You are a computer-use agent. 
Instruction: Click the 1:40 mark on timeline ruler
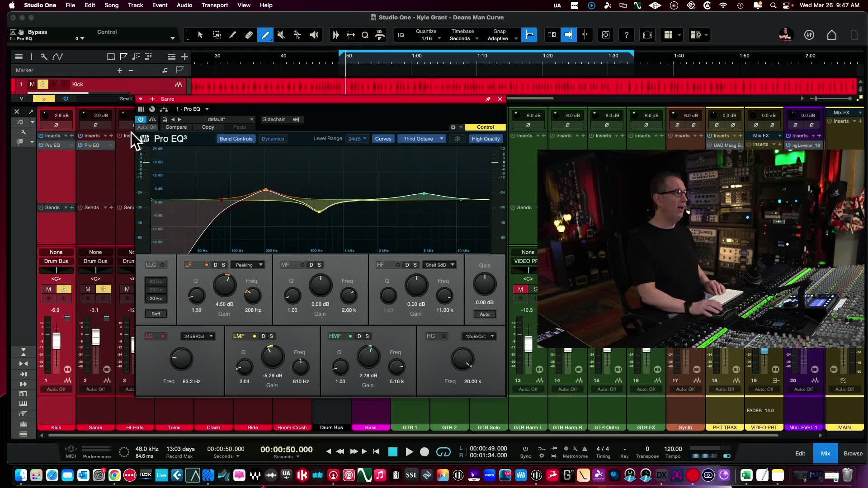point(679,56)
